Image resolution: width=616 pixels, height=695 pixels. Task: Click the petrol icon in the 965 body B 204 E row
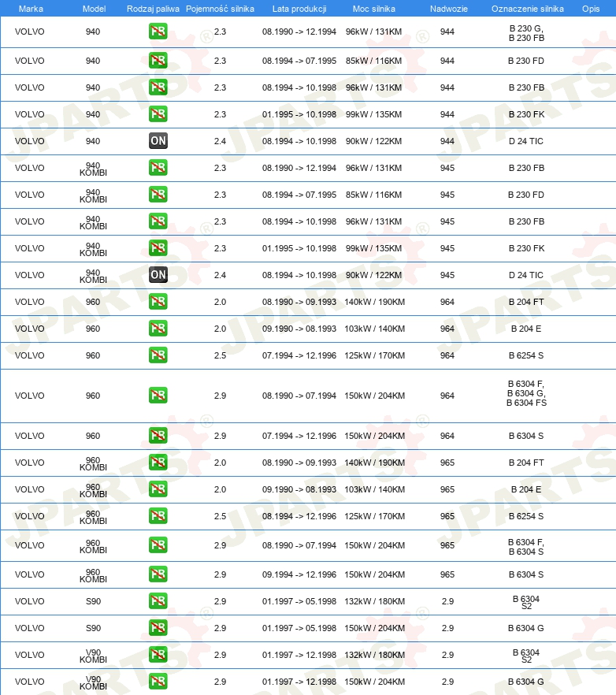pos(158,489)
